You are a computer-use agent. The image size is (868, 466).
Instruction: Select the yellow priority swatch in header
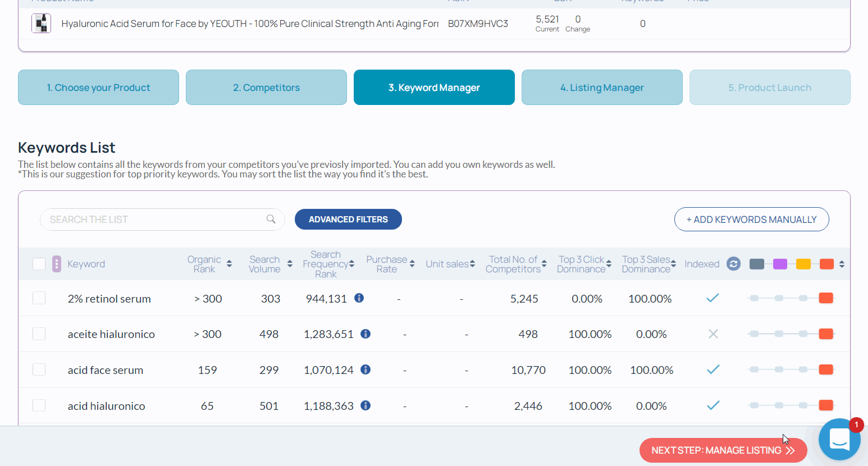coord(803,264)
